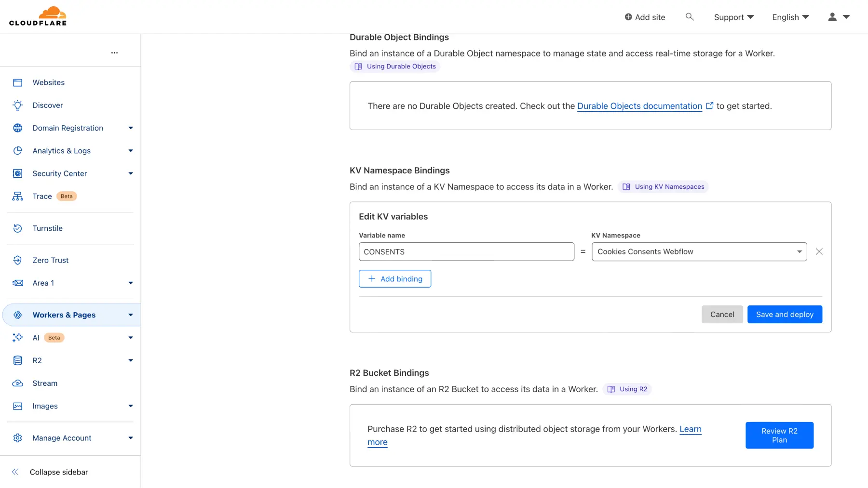868x488 pixels.
Task: Open the Using Durable Objects docs link
Action: [395, 66]
